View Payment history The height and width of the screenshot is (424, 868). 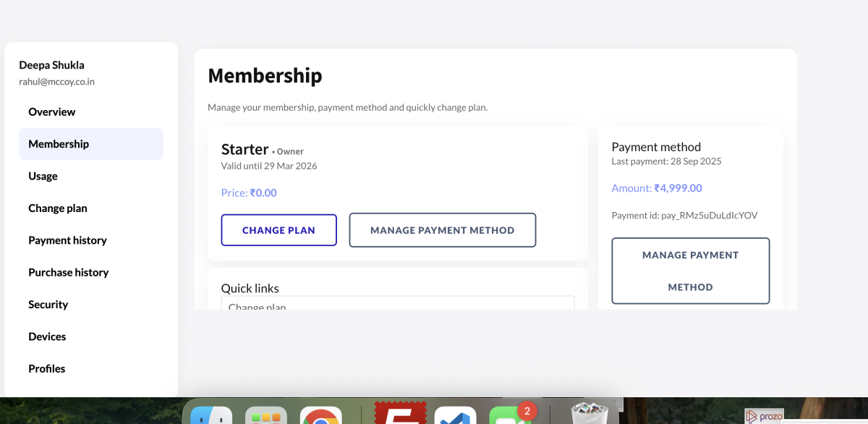click(67, 240)
